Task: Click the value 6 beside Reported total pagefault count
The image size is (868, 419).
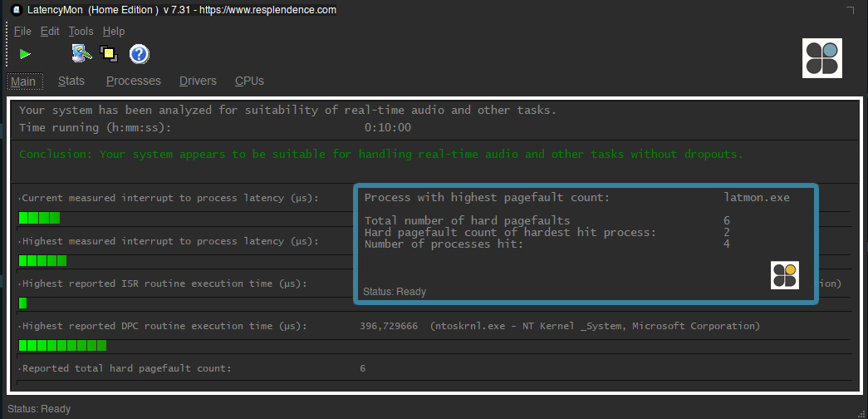Action: (x=363, y=368)
